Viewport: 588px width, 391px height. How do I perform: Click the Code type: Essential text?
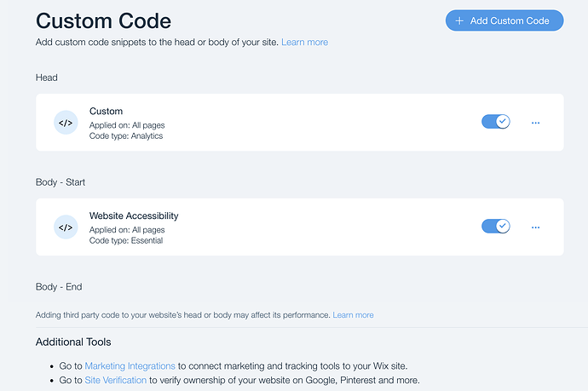coord(126,241)
